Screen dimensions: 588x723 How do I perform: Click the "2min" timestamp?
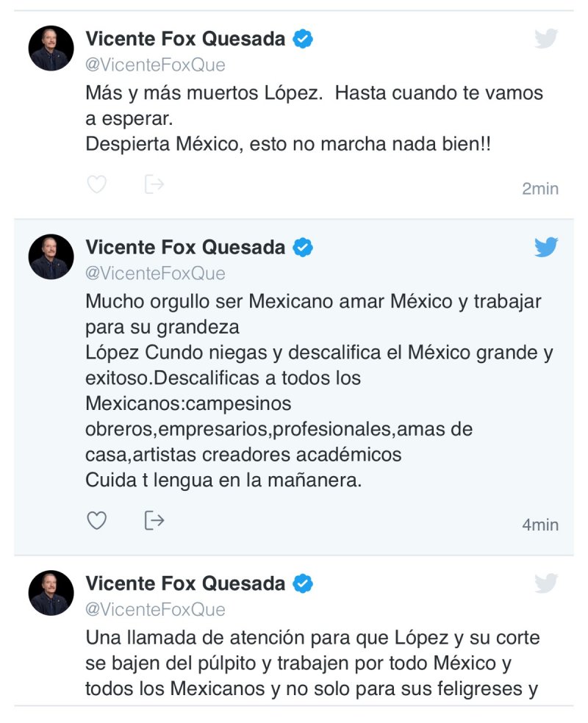(540, 189)
